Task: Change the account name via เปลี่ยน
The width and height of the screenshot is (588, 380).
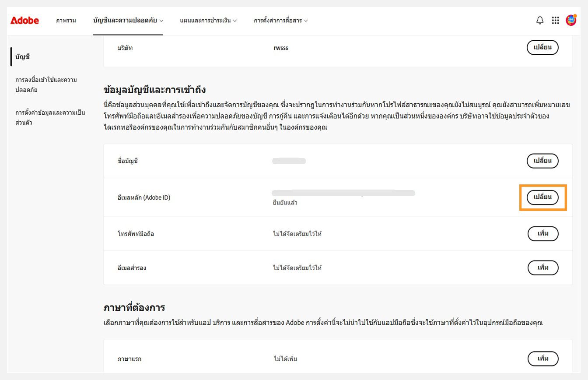Action: click(x=542, y=161)
